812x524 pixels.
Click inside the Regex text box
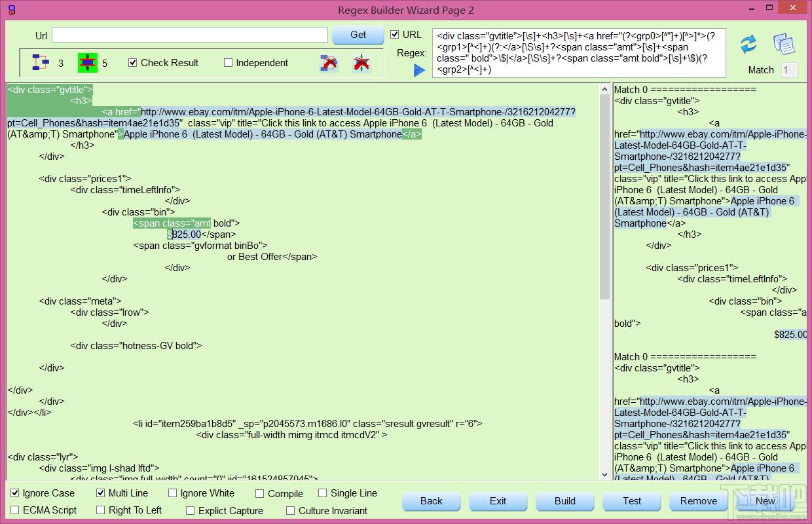point(579,53)
